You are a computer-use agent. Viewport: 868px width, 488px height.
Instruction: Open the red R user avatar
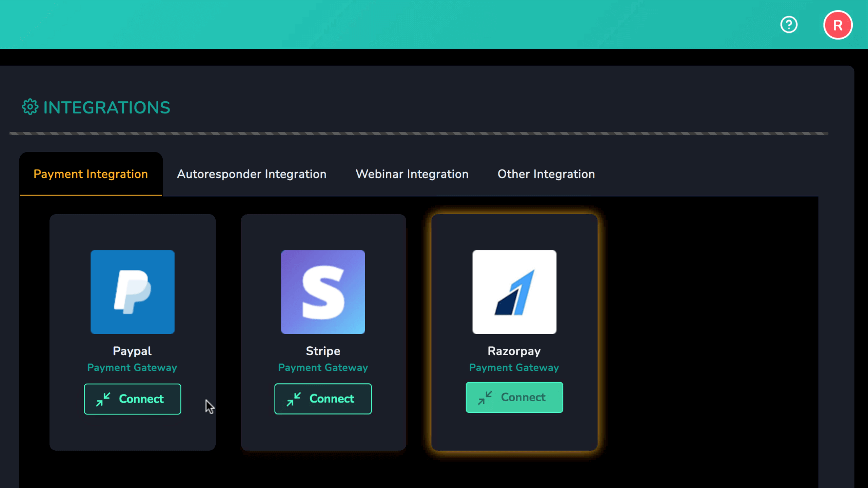[837, 25]
